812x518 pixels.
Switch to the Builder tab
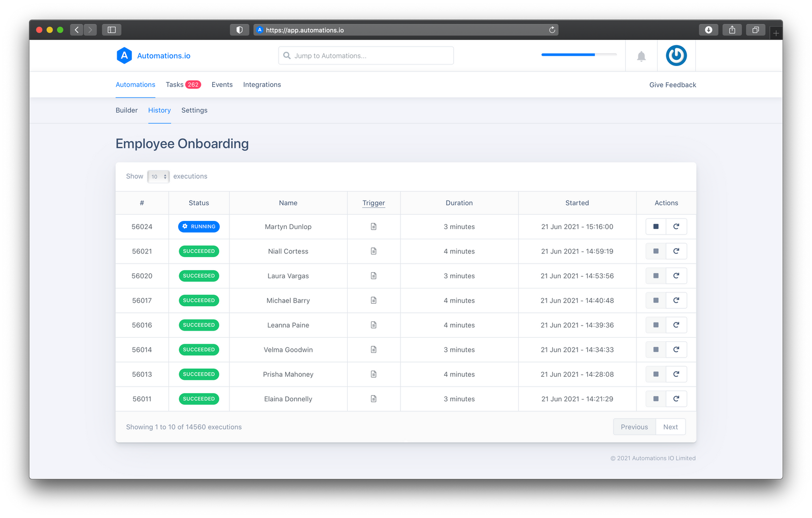126,110
